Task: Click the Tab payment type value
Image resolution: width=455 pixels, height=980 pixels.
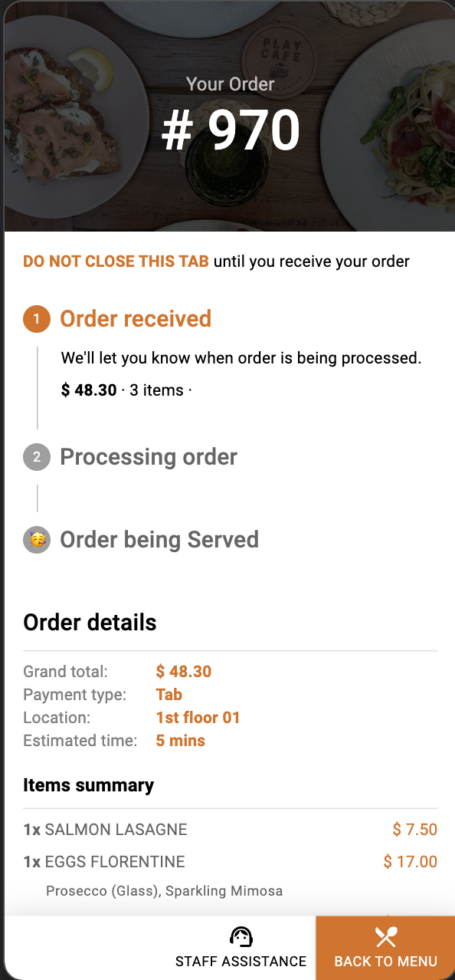Action: tap(169, 695)
